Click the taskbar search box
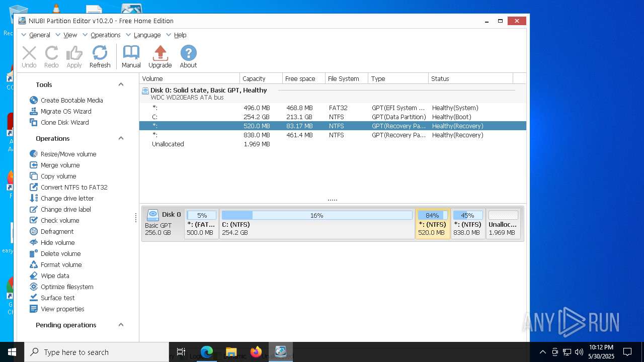 97,352
